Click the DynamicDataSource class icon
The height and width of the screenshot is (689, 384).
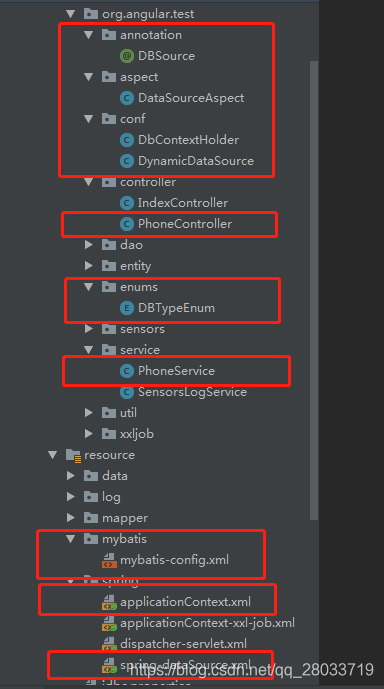[x=127, y=161]
